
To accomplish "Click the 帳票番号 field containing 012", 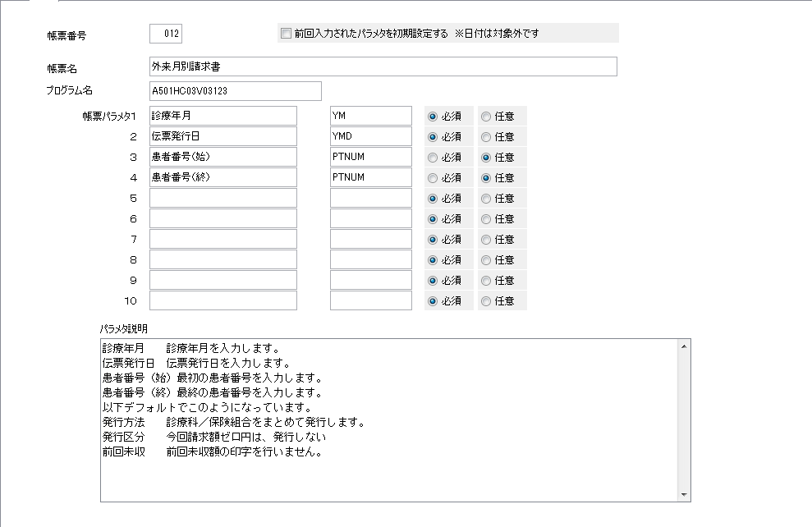I will pos(166,34).
